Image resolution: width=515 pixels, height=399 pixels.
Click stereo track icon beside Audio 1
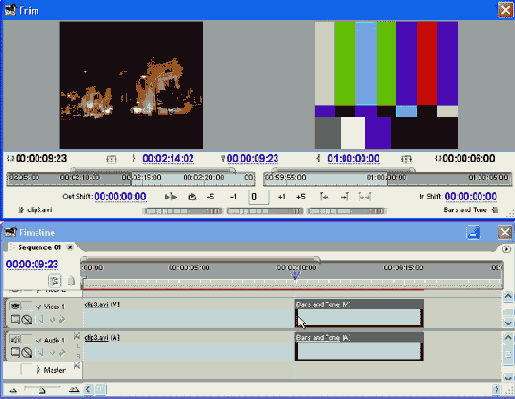(x=77, y=335)
